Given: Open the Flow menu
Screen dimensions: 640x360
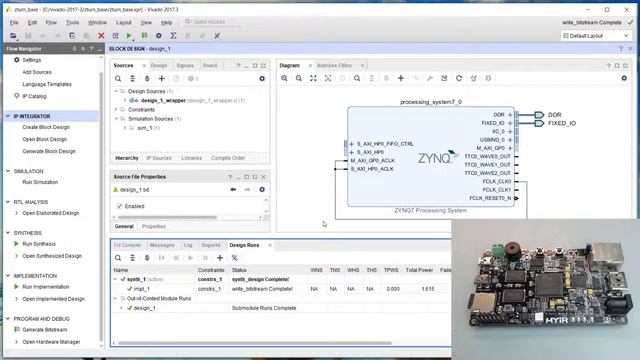Looking at the screenshot, I should point(51,22).
